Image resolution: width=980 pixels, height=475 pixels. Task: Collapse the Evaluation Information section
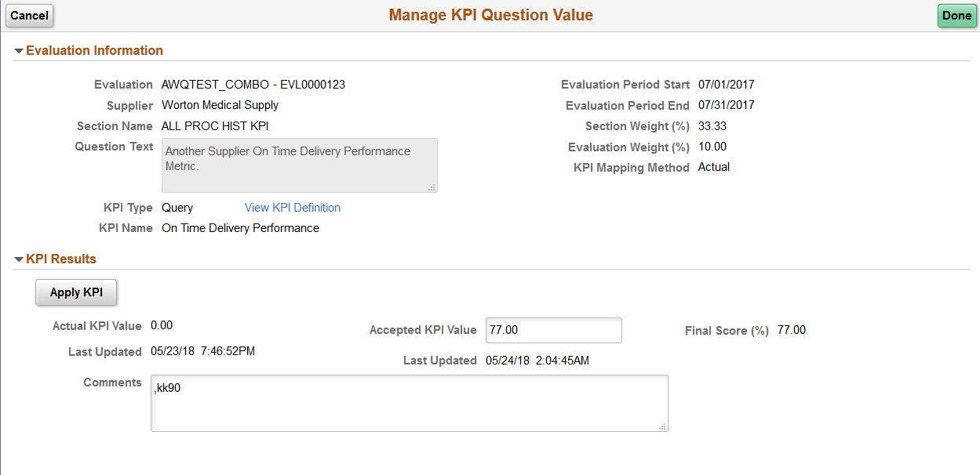coord(19,50)
